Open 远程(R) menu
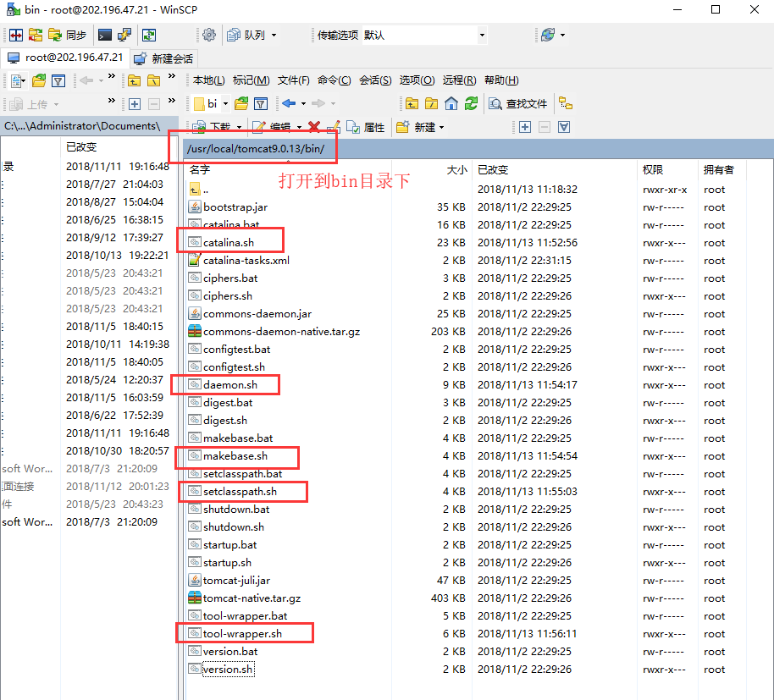The height and width of the screenshot is (700, 774). tap(459, 80)
